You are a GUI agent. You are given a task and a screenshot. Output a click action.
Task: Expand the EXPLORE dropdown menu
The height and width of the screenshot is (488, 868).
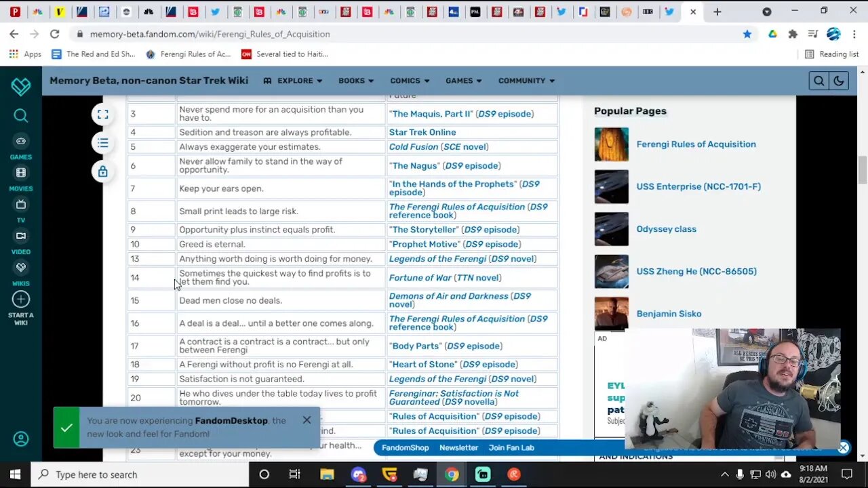[293, 81]
